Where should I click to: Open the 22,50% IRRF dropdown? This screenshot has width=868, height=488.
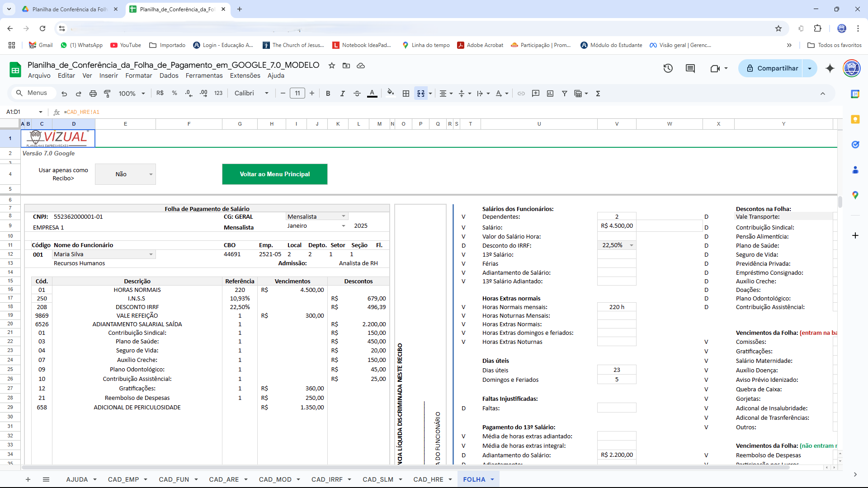click(631, 245)
